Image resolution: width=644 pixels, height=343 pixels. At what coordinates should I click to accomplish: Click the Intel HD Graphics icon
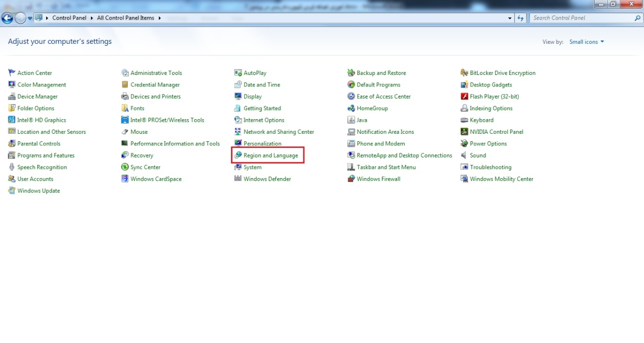12,120
